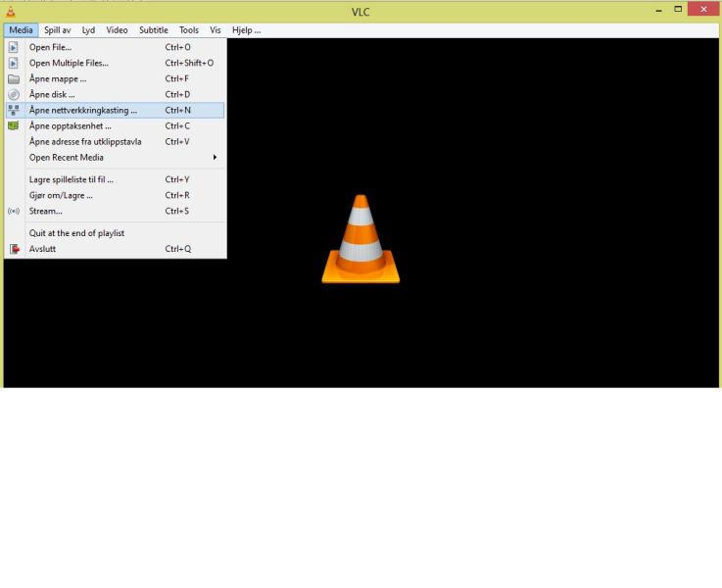This screenshot has height=588, width=722.
Task: Choose Stream... menu entry
Action: click(116, 211)
